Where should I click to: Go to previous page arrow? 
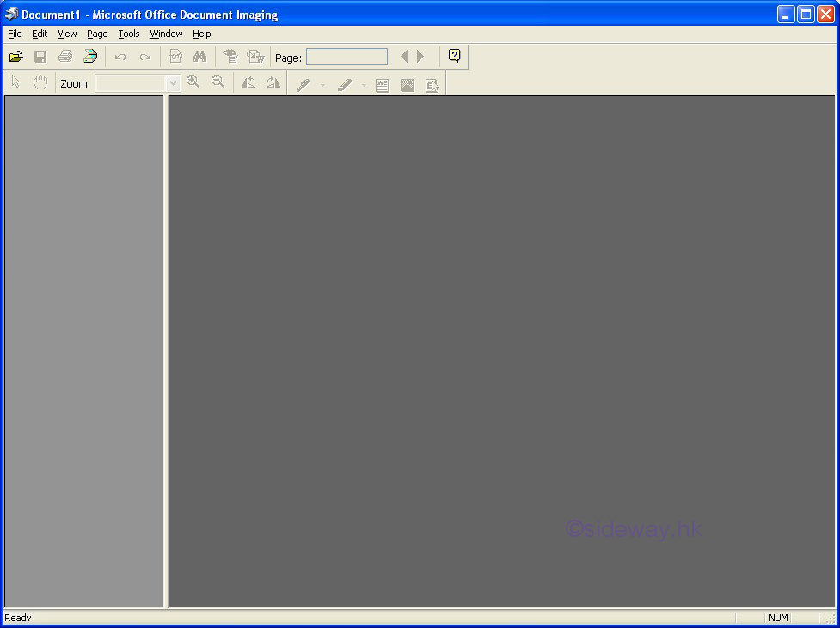point(404,56)
